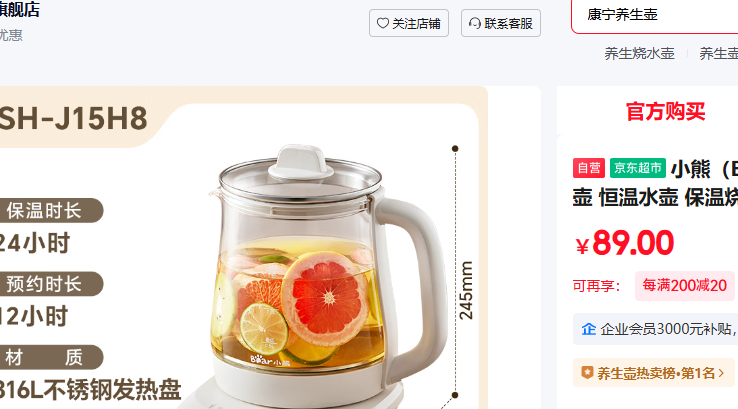738x409 pixels.
Task: Click the shield badge icon beside 养生壶热卖榜
Action: tap(587, 373)
